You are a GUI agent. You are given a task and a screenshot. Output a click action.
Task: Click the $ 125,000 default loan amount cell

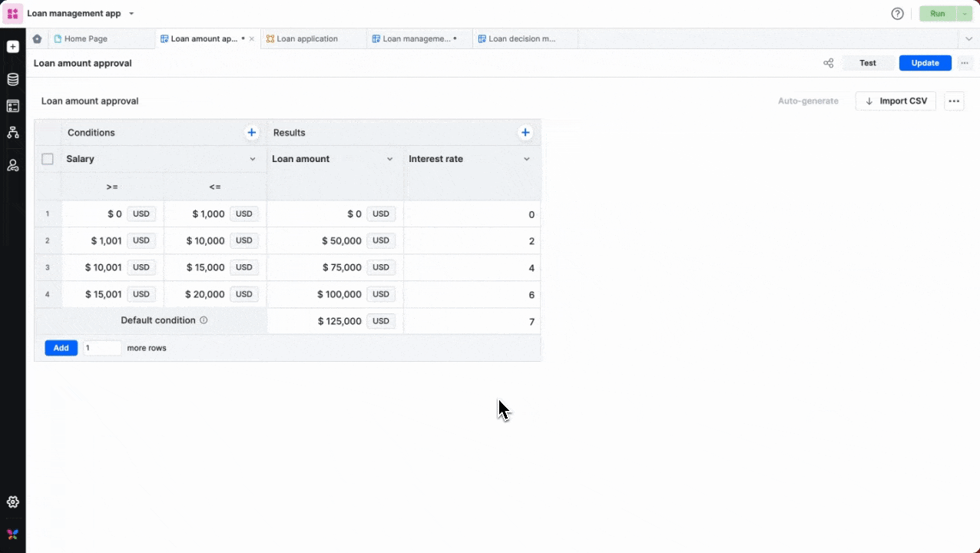click(x=335, y=321)
